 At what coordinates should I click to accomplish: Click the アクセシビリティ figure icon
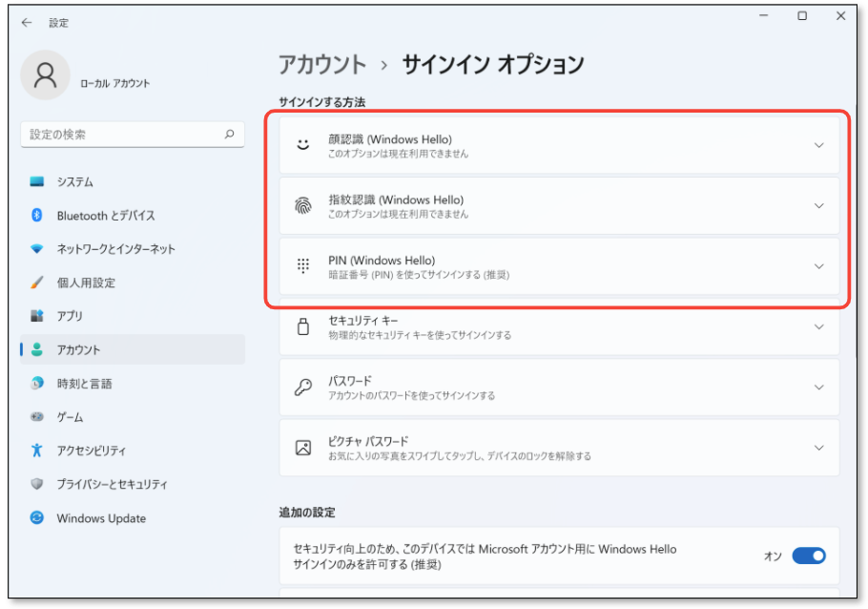(37, 451)
